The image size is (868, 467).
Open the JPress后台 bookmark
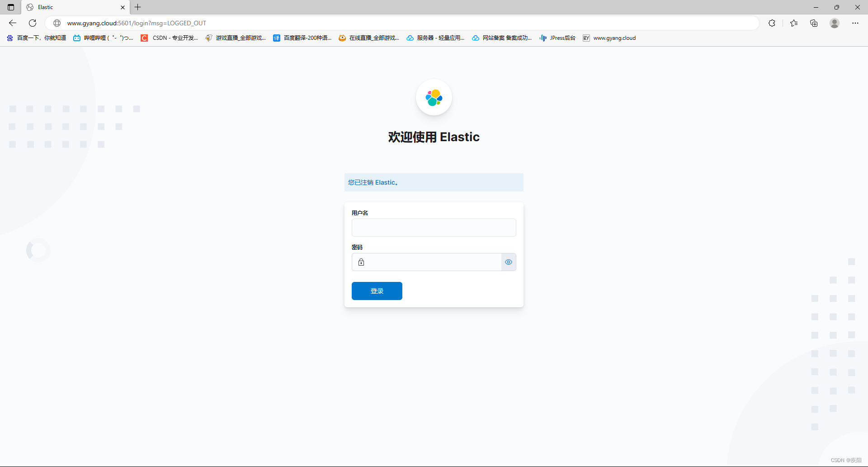pos(557,38)
